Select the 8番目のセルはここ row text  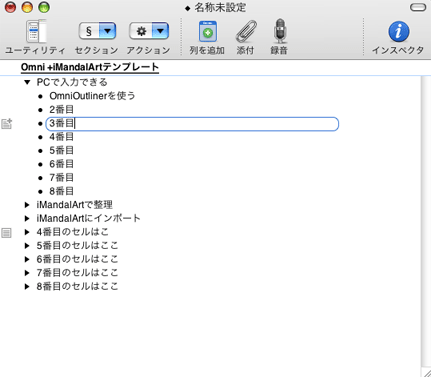pos(77,286)
